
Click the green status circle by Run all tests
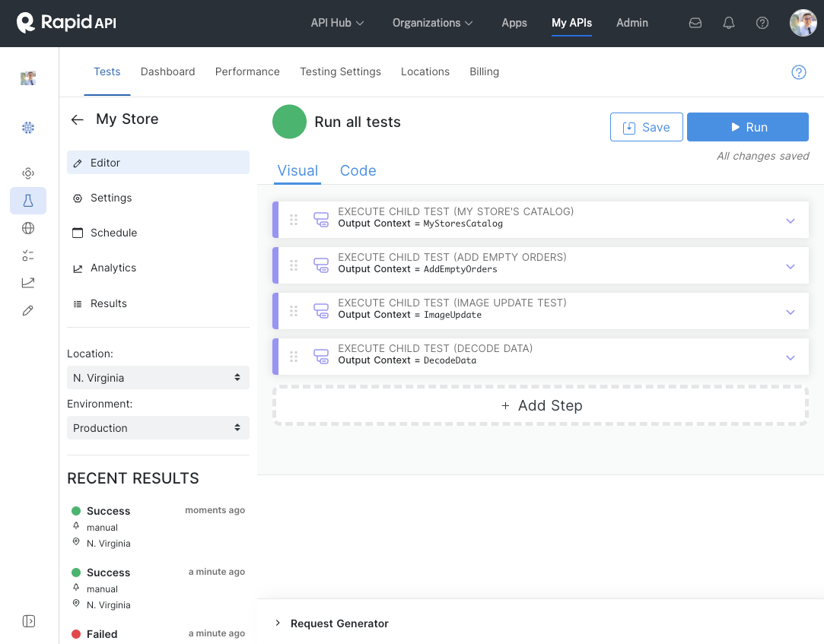click(x=289, y=122)
